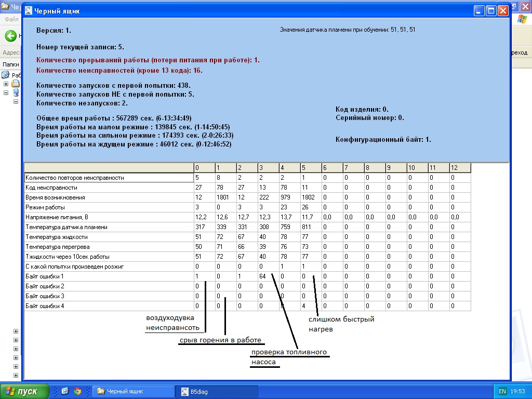Click time value 1802 in column 5
The width and height of the screenshot is (532, 399).
click(x=311, y=197)
